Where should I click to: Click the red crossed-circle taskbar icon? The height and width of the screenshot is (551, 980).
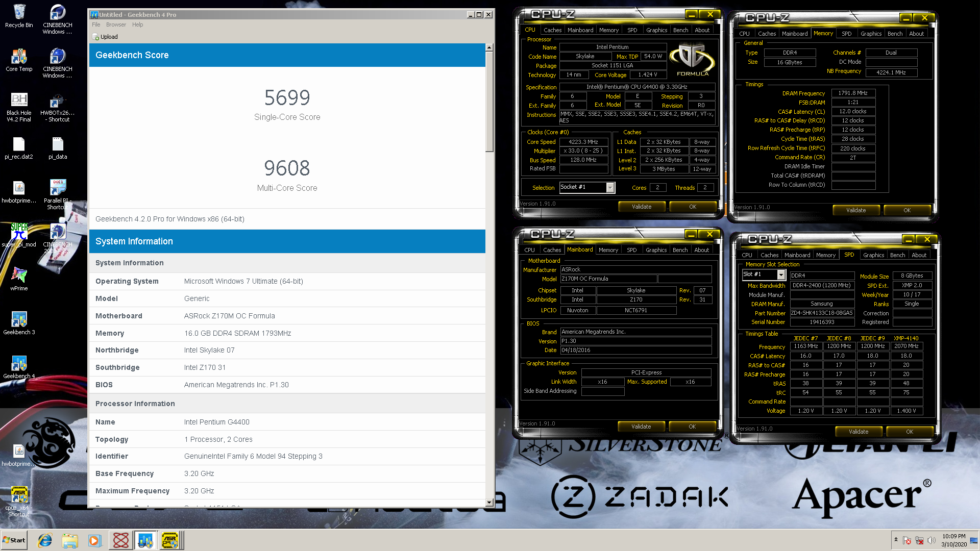[120, 540]
